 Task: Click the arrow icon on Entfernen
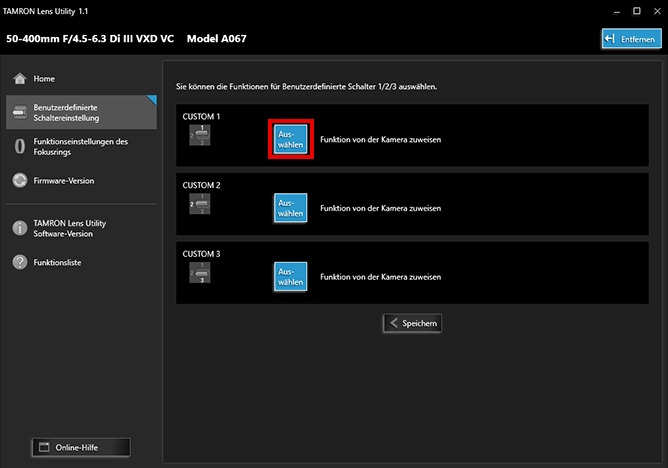click(610, 39)
